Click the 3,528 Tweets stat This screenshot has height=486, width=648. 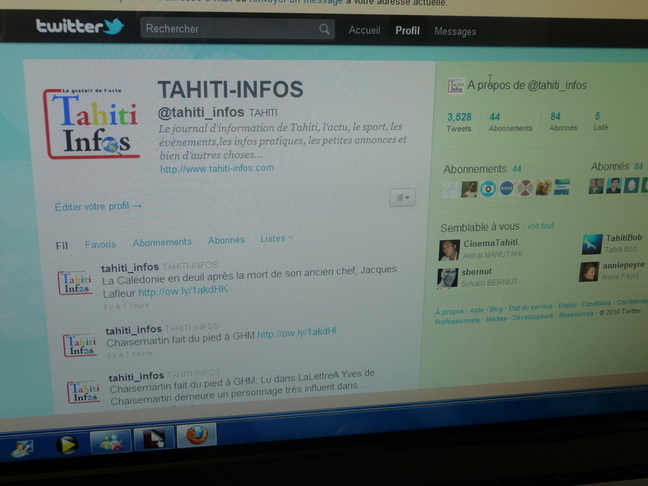tap(459, 122)
